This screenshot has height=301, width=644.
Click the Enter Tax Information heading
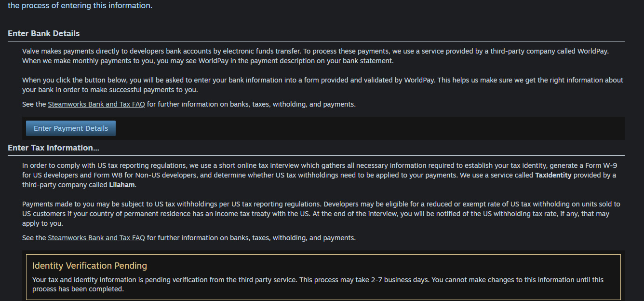[54, 148]
